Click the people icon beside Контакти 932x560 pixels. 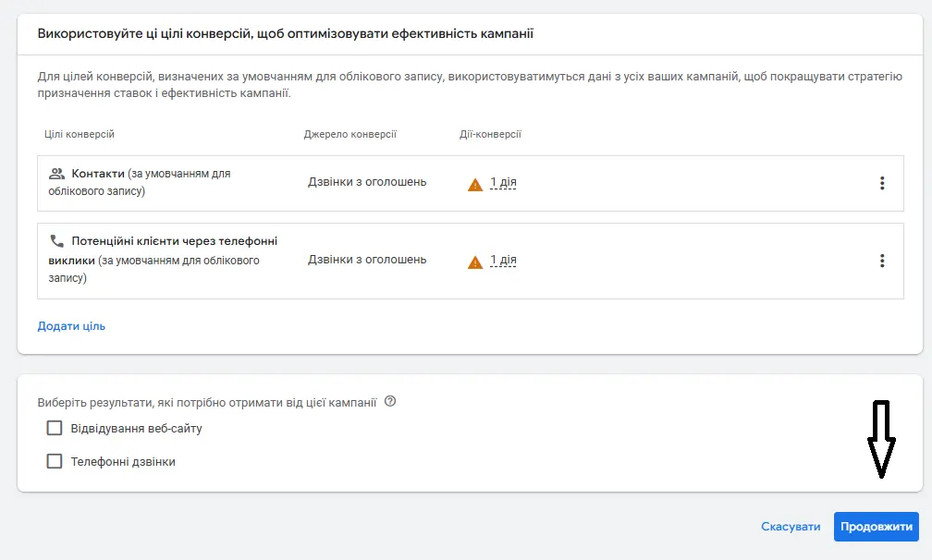pyautogui.click(x=56, y=174)
